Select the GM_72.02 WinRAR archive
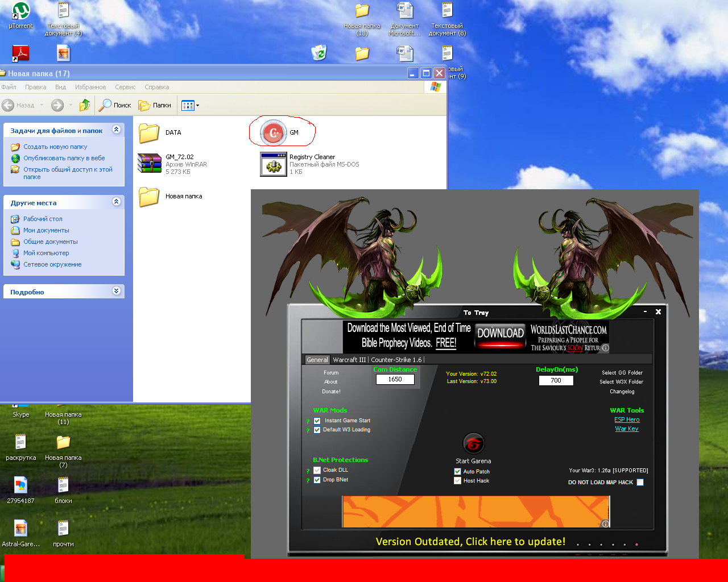728x582 pixels. click(149, 164)
